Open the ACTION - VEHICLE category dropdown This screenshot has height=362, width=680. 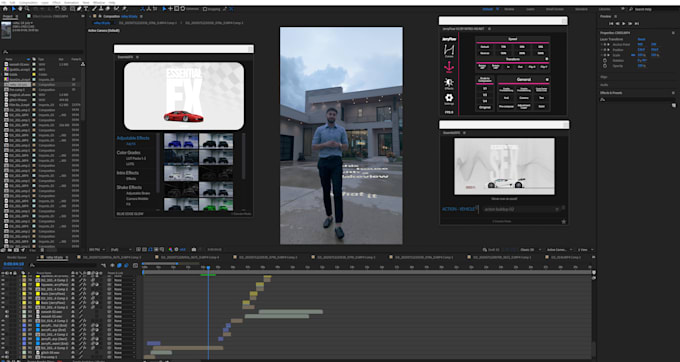pos(459,209)
